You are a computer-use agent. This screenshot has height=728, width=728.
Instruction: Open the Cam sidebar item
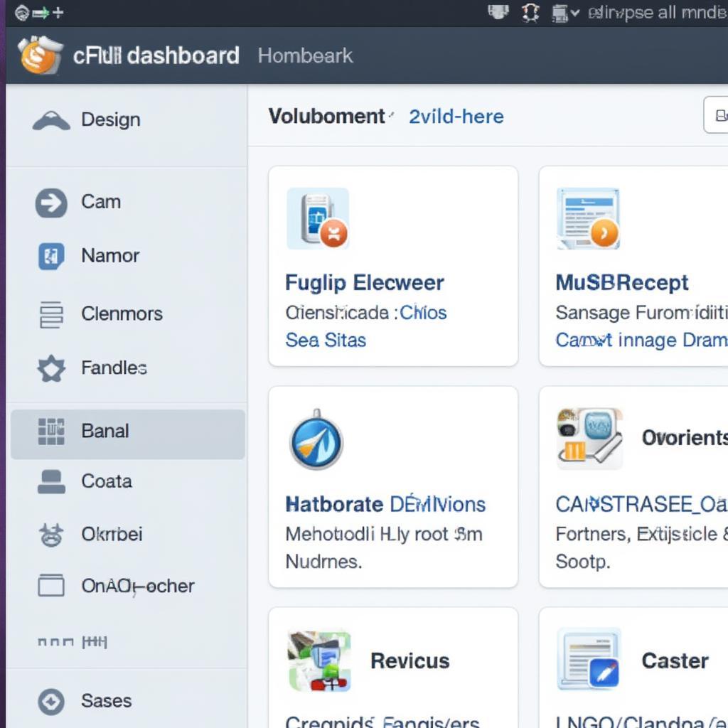tap(127, 203)
